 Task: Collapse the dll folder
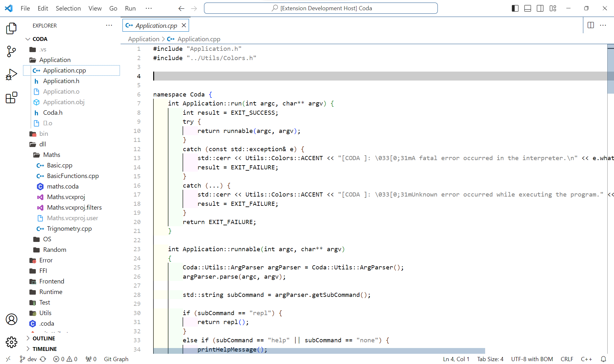click(x=72, y=144)
